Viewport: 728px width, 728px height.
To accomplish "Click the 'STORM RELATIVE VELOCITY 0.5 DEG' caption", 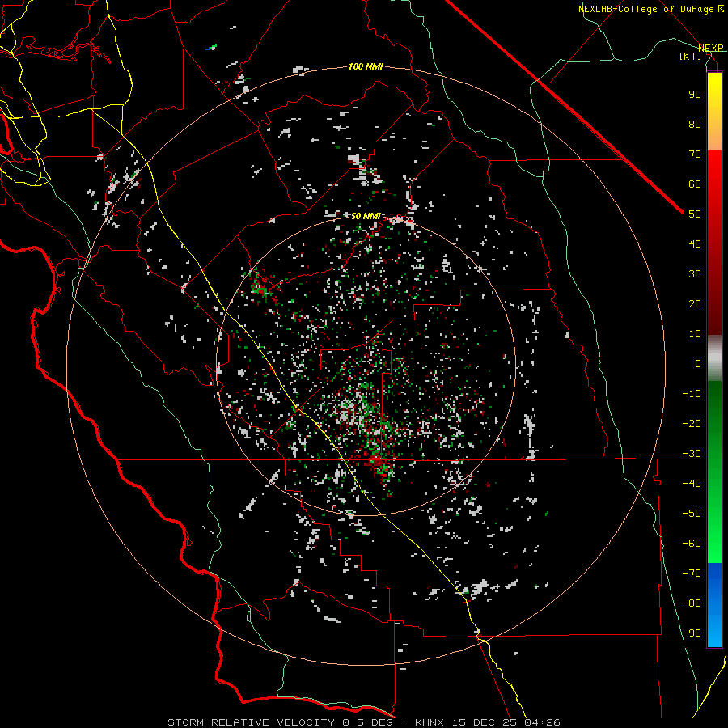I will pyautogui.click(x=280, y=722).
